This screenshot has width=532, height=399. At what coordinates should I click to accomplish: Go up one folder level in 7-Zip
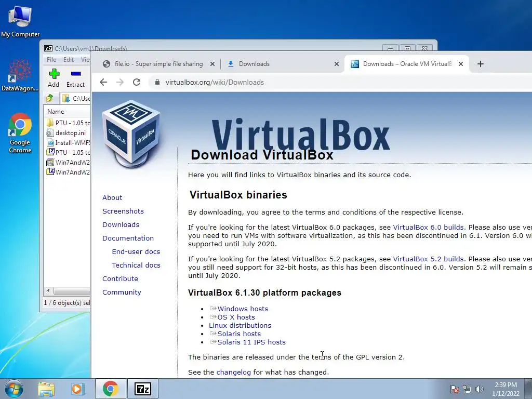pyautogui.click(x=50, y=98)
